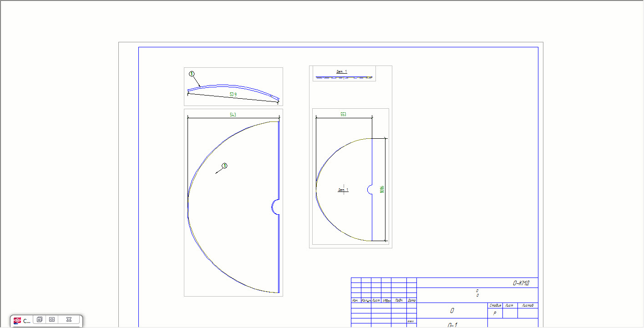The height and width of the screenshot is (328, 644).
Task: Click position balloon 1 on the curved profile view
Action: [192, 74]
